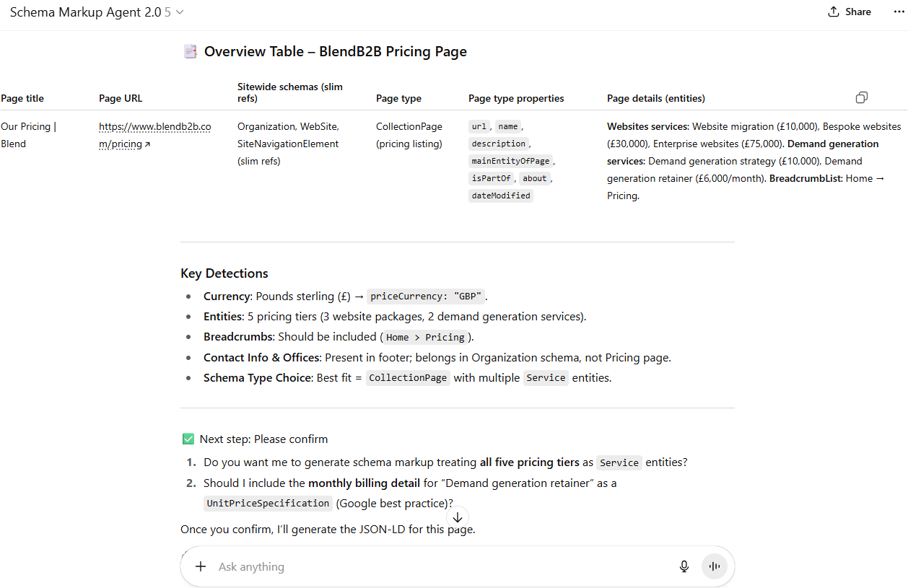The image size is (908, 588).
Task: Click the memo emoji beside the Overview Table heading
Action: (190, 51)
